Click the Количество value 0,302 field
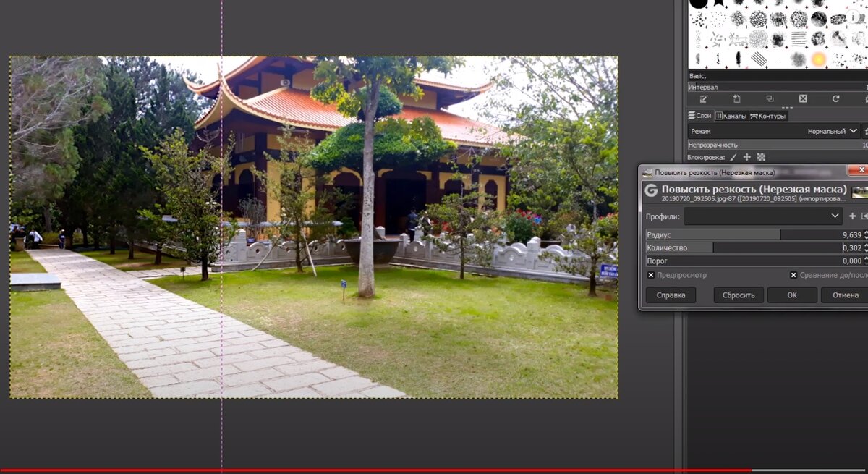This screenshot has width=868, height=474. pos(851,247)
